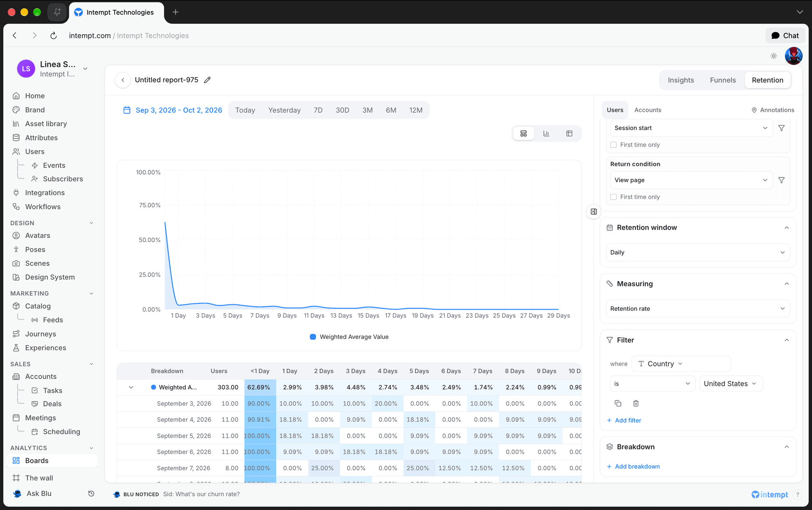Open the Session start dropdown
Image resolution: width=812 pixels, height=510 pixels.
[691, 128]
